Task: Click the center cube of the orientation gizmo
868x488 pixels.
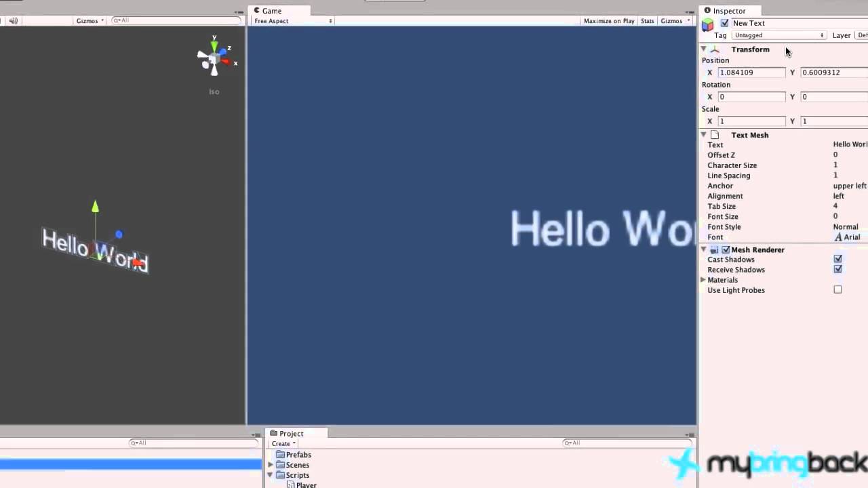Action: click(x=214, y=60)
